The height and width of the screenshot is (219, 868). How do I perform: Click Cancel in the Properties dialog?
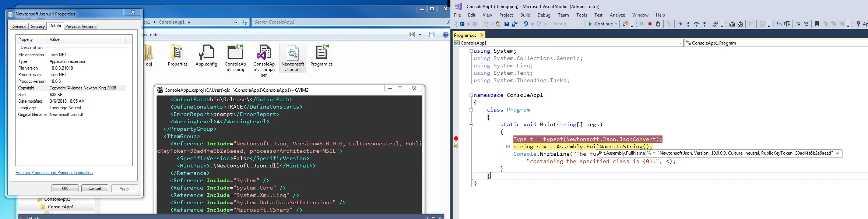[95, 188]
